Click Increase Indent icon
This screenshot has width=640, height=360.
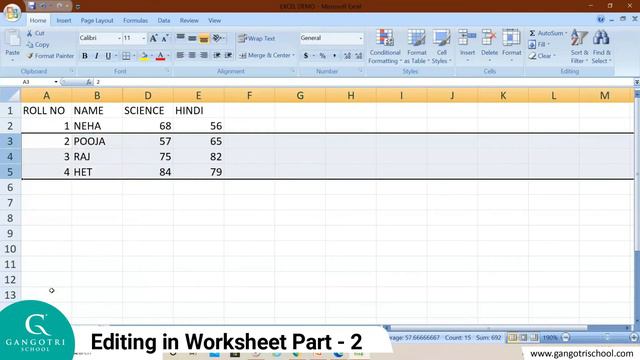point(228,55)
